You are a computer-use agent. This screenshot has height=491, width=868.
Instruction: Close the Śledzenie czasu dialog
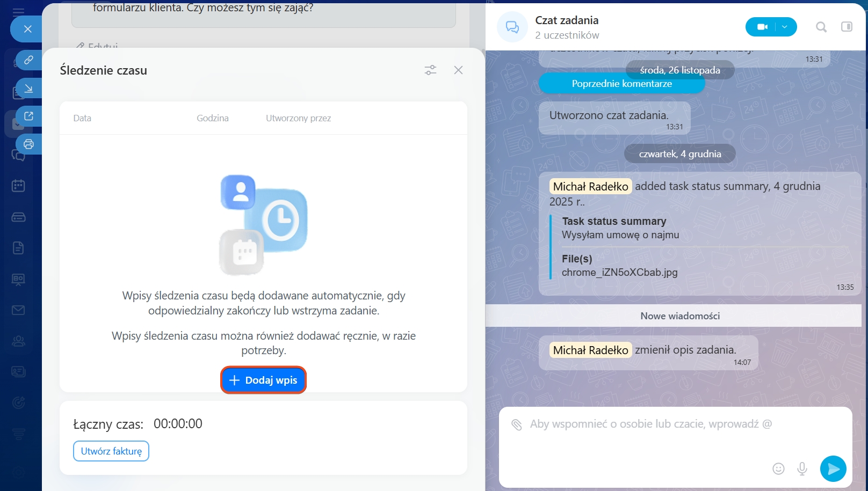click(x=458, y=70)
